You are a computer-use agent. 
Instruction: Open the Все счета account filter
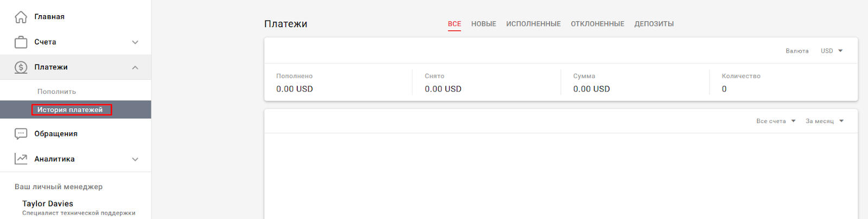coord(776,121)
